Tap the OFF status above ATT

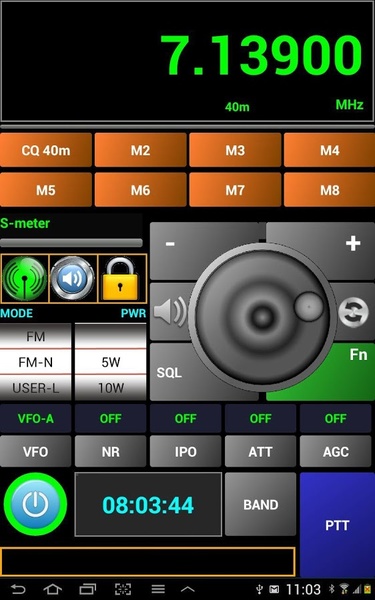tap(261, 419)
